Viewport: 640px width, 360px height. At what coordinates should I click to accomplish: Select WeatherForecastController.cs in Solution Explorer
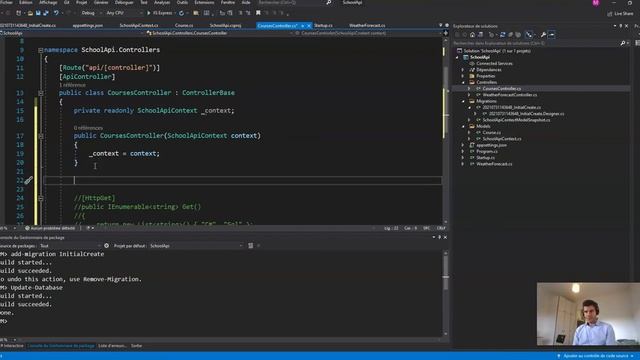point(510,95)
